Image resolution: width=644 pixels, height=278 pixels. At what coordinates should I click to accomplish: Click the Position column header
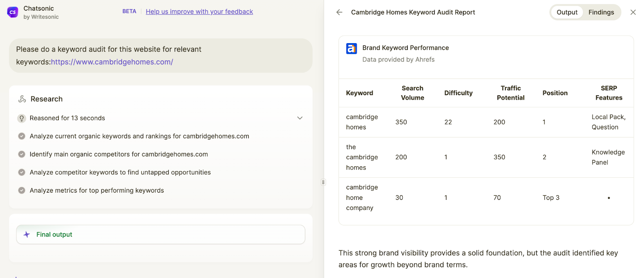click(x=555, y=93)
